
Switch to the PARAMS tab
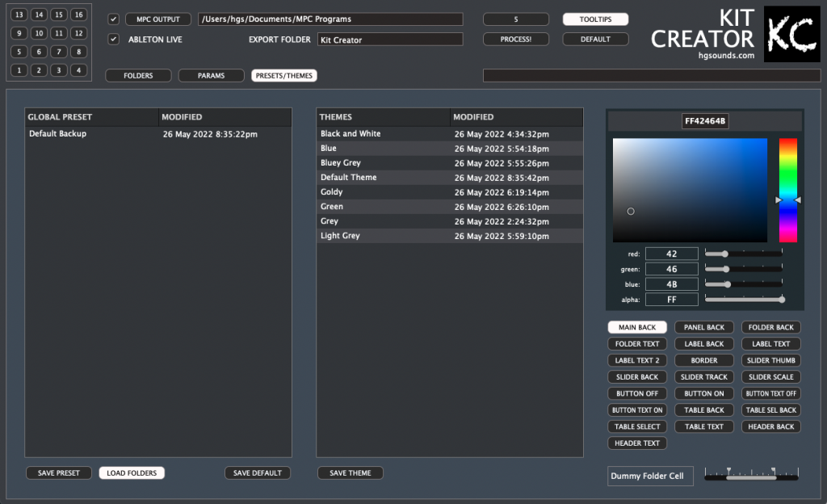[x=211, y=75]
